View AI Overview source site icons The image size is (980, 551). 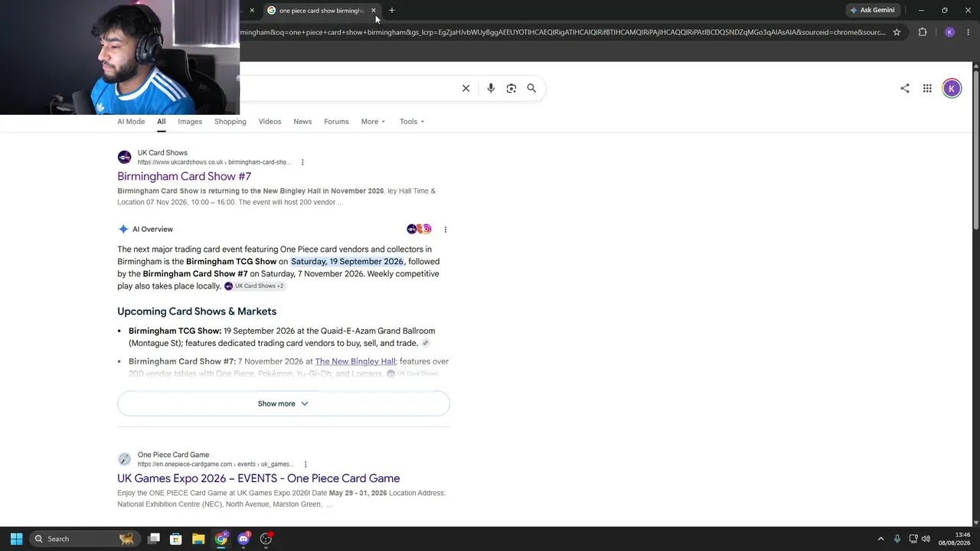419,229
